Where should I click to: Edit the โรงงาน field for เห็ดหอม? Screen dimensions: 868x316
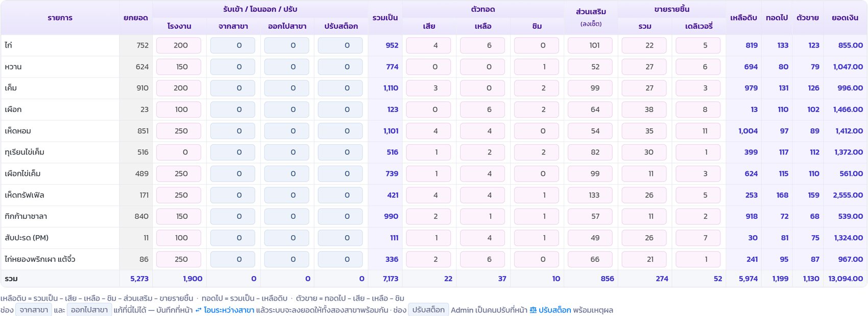click(179, 131)
